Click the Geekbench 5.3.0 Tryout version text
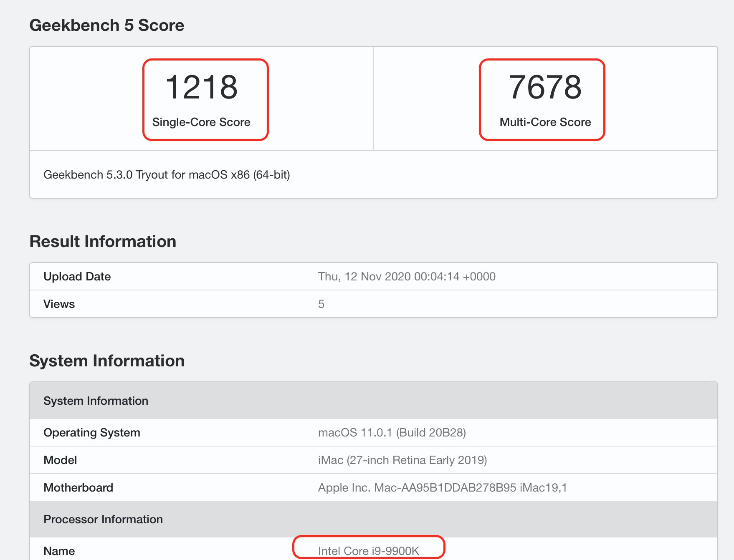Screen dimensions: 734x560 [x=167, y=174]
